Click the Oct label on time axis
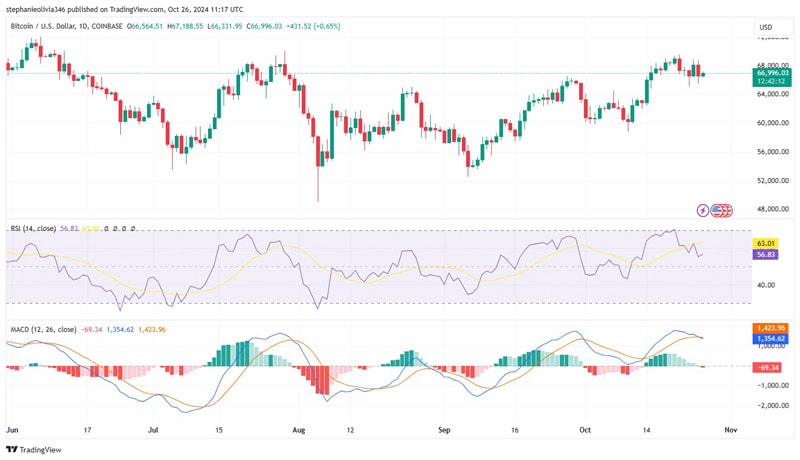The image size is (800, 460). point(585,430)
